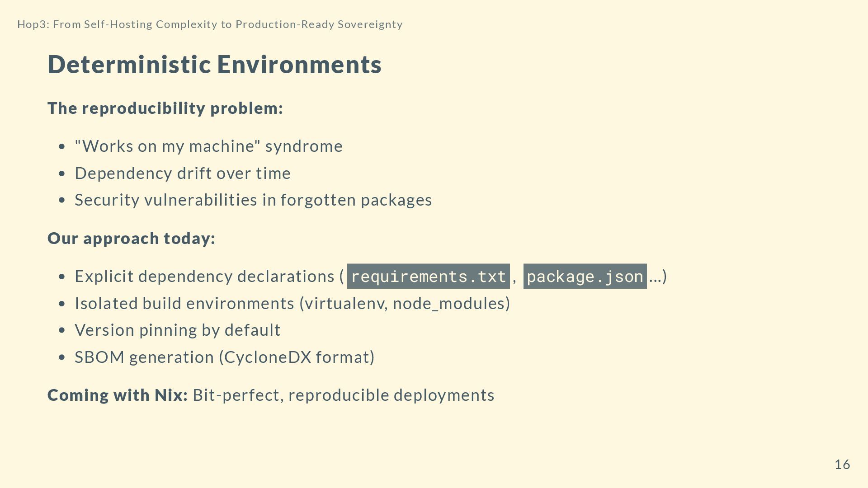Click slide page number 16

842,465
